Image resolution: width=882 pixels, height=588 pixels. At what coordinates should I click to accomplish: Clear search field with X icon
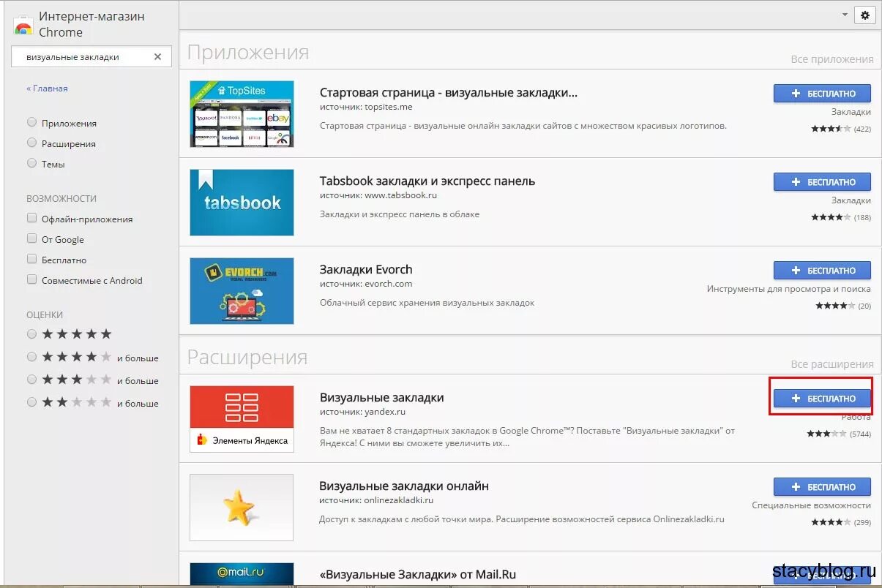coord(157,56)
